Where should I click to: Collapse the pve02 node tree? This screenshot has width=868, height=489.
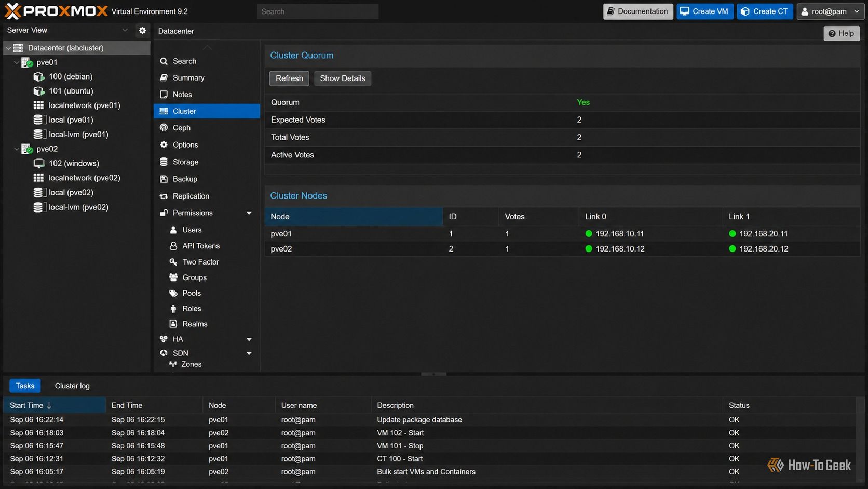(x=17, y=149)
